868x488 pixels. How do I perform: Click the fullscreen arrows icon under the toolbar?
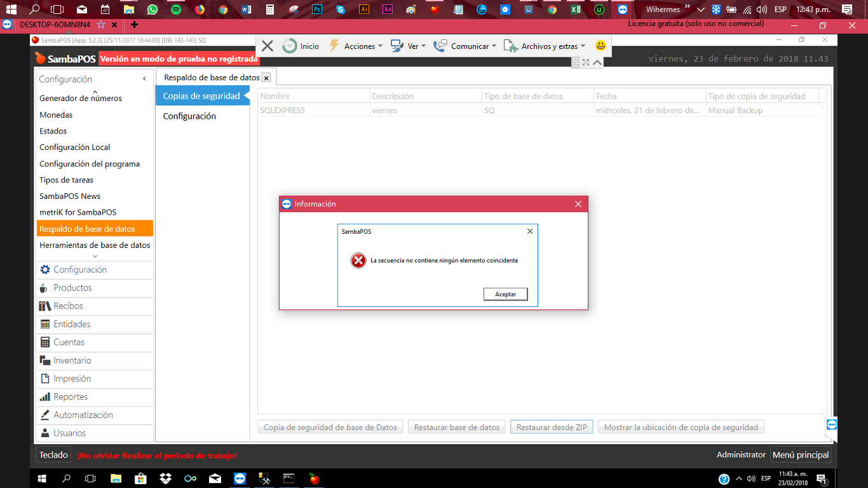tap(586, 62)
